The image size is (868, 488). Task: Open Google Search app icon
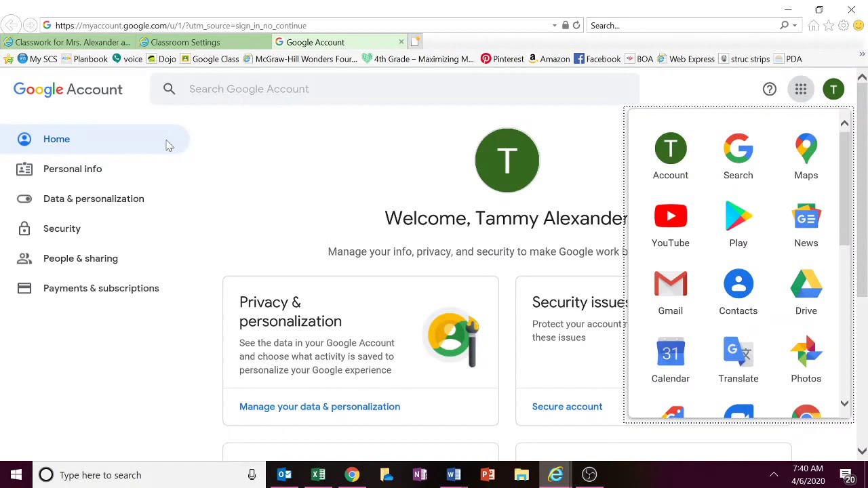pos(738,157)
